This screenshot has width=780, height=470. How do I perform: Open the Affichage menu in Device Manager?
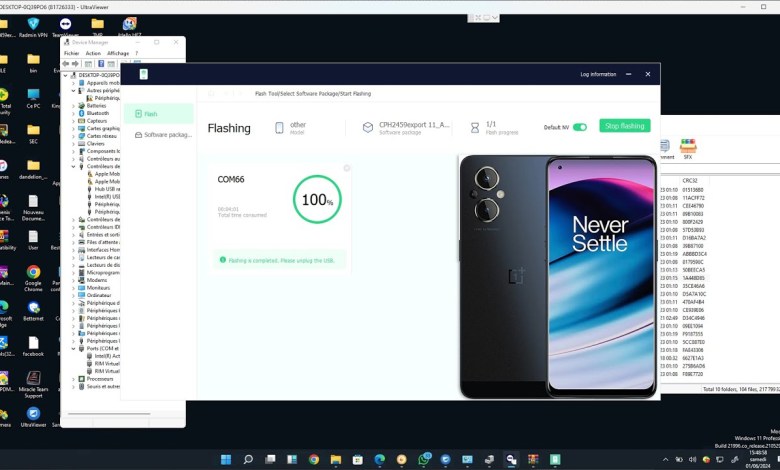[118, 53]
